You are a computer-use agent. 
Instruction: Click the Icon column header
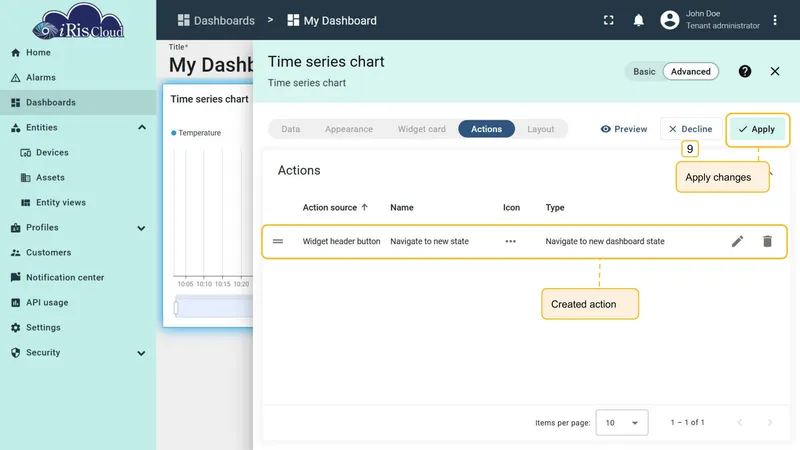pos(511,208)
